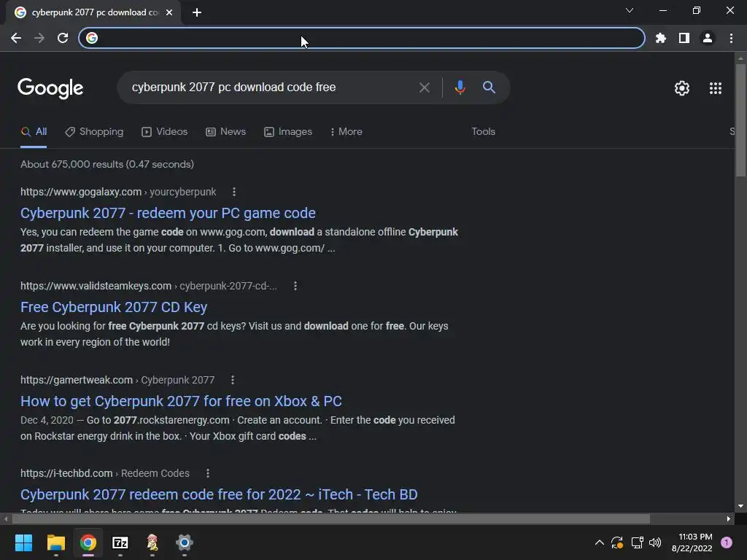Click the About 675,000 results text
This screenshot has height=560, width=747.
[x=107, y=164]
